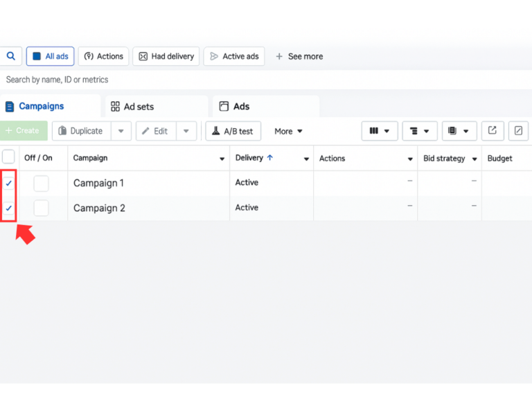The width and height of the screenshot is (532, 399).
Task: Click the Ad sets grid icon
Action: 116,107
